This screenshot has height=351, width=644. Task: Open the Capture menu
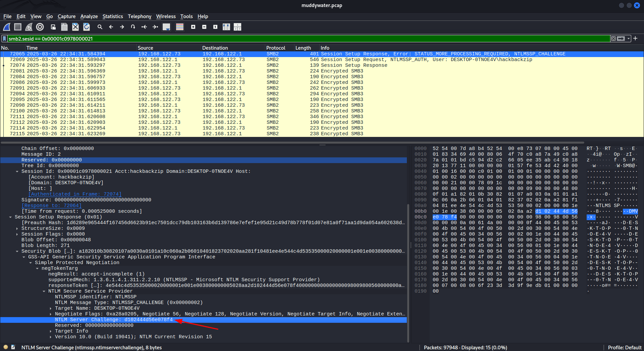[66, 16]
